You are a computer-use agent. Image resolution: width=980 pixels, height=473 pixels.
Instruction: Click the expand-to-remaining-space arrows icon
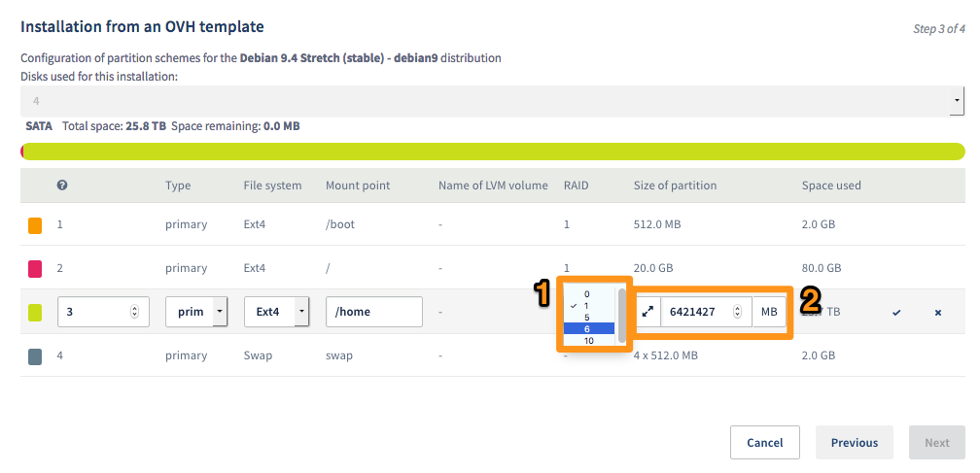[x=647, y=312]
